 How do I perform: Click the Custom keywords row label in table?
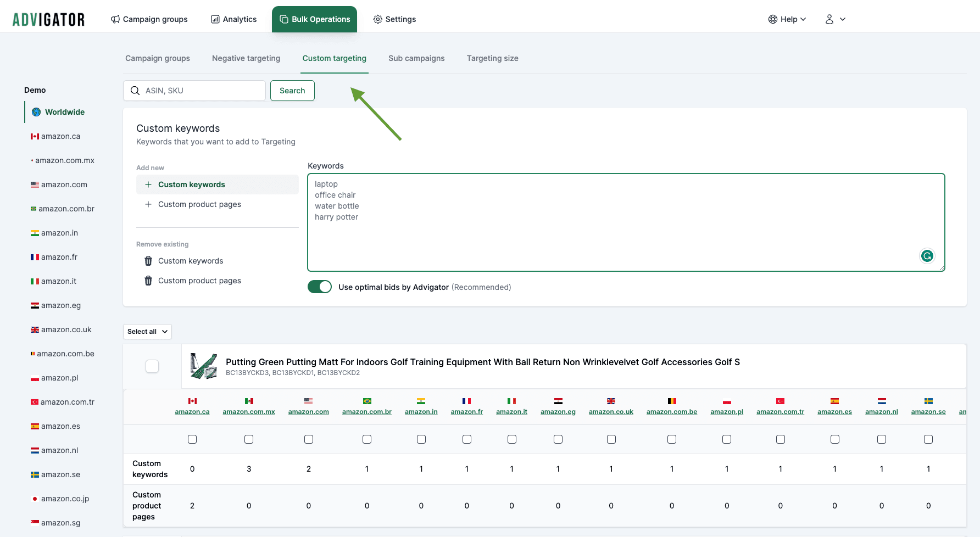pos(150,469)
